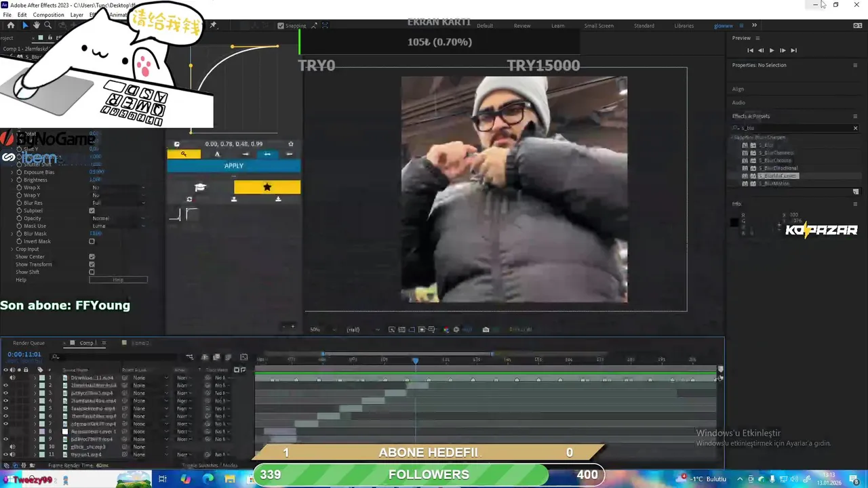Expand the Blur Mask property
Viewport: 868px width, 488px height.
[12, 234]
